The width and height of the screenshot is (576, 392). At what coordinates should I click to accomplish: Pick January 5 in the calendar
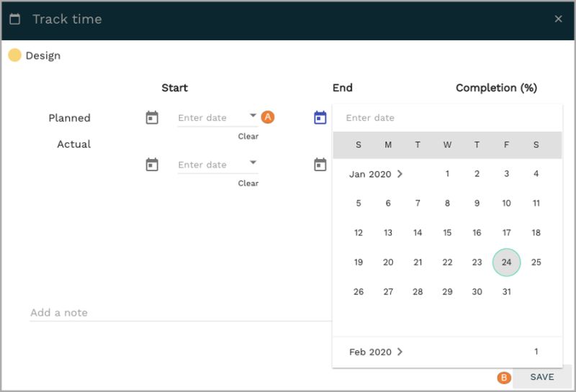(359, 203)
